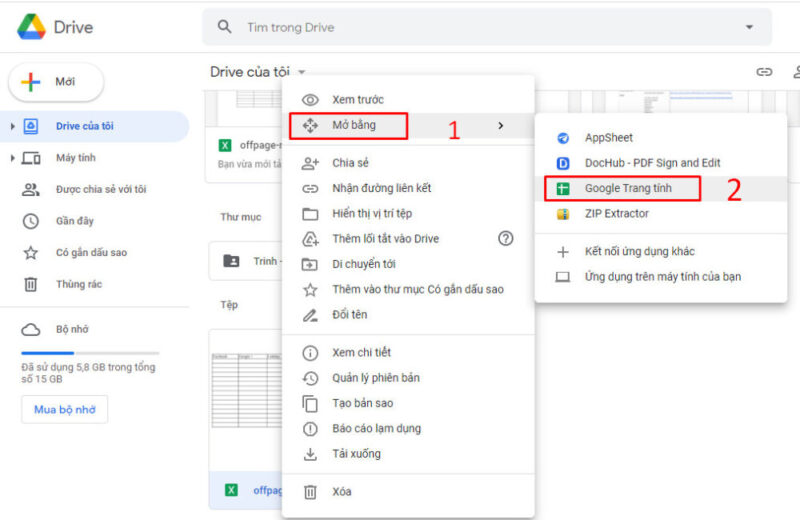Click the Chia sẻ add-person icon
The image size is (800, 520).
tap(310, 163)
